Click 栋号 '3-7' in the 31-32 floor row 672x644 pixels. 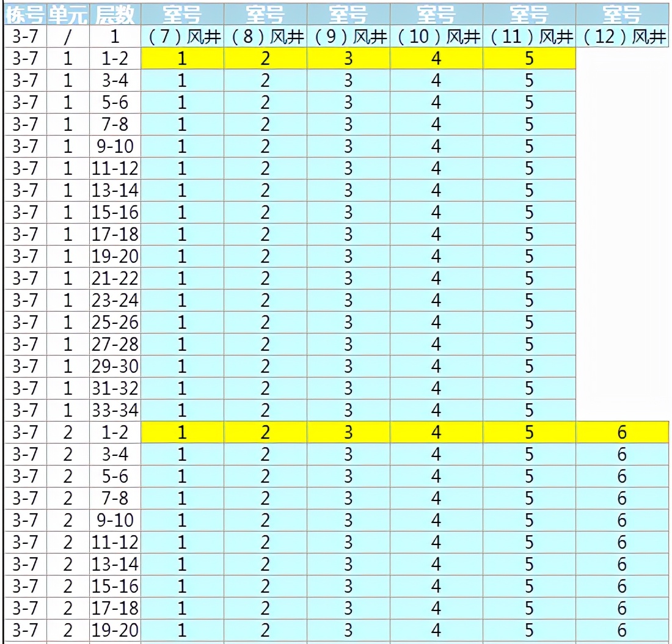25,389
